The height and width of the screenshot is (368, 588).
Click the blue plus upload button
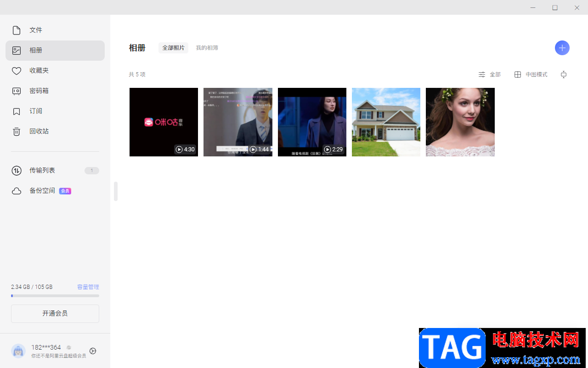click(562, 48)
